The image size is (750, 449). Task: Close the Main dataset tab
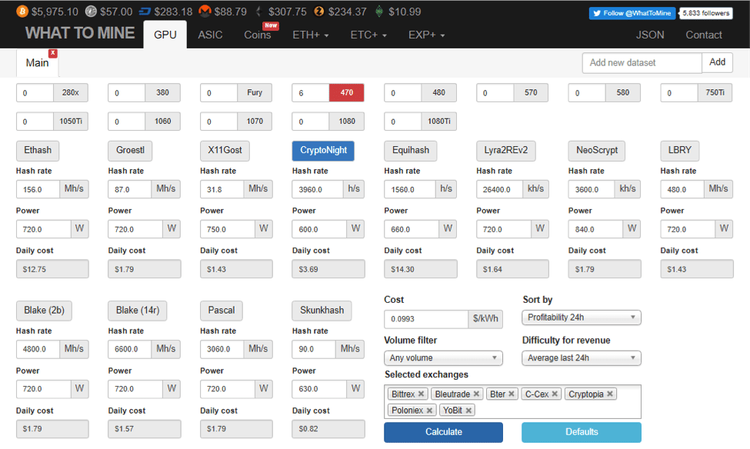point(53,52)
